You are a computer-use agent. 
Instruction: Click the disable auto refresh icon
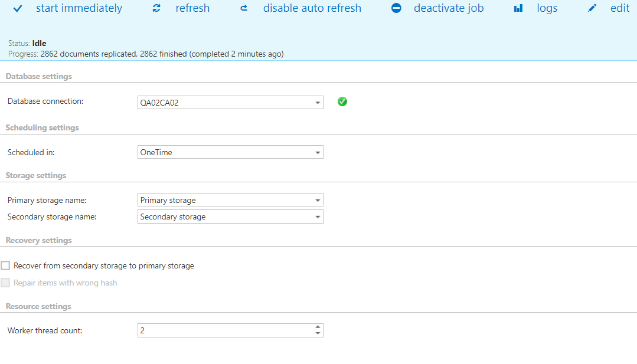[x=244, y=9]
